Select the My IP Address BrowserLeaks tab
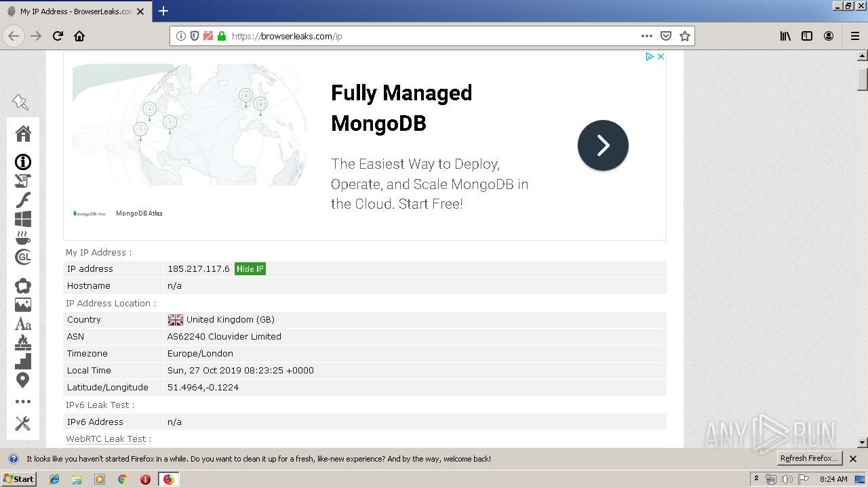This screenshot has width=868, height=488. 76,12
